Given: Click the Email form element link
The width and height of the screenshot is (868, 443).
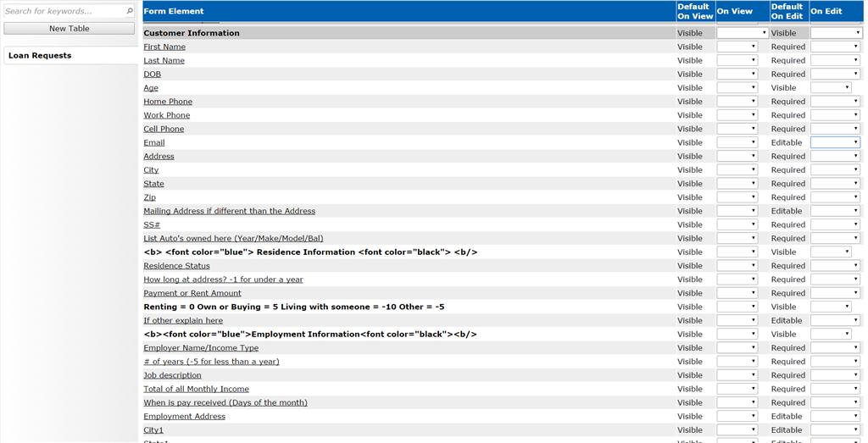Looking at the screenshot, I should coord(153,143).
